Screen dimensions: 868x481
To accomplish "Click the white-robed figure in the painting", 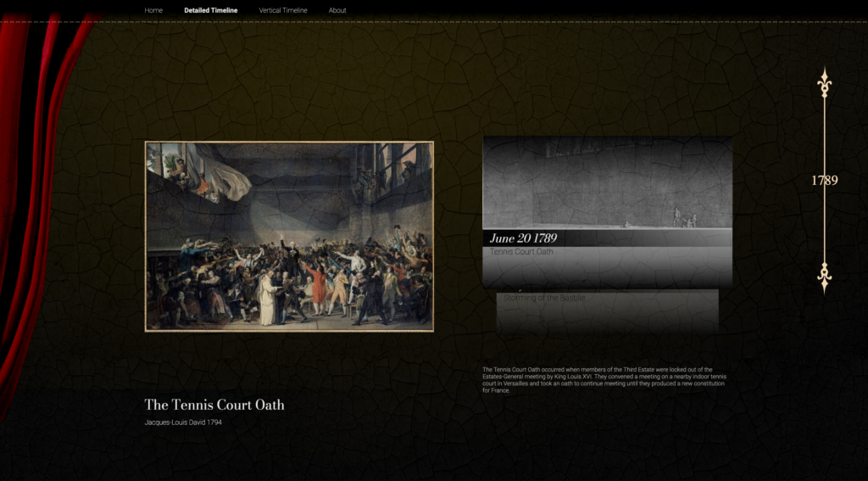I will click(267, 301).
